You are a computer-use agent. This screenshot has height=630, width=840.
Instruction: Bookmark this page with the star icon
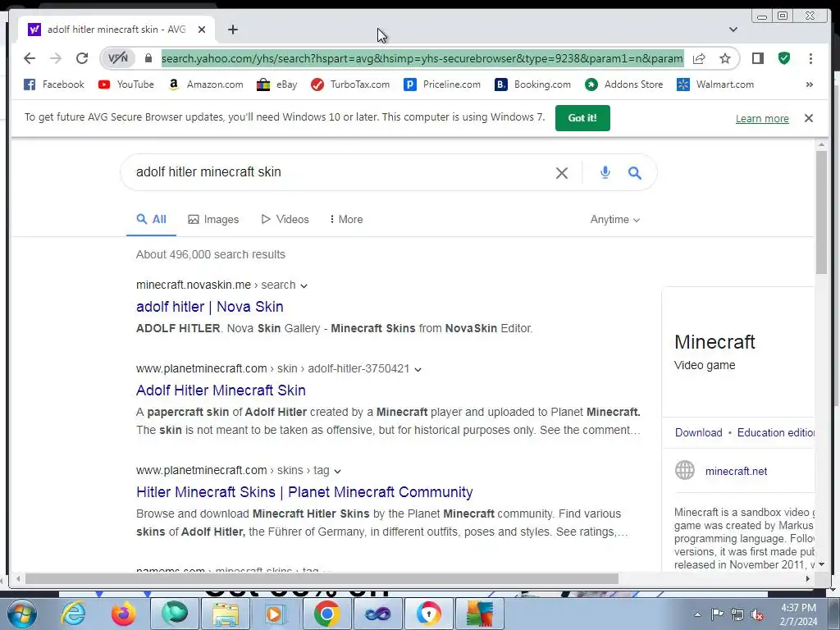coord(725,58)
